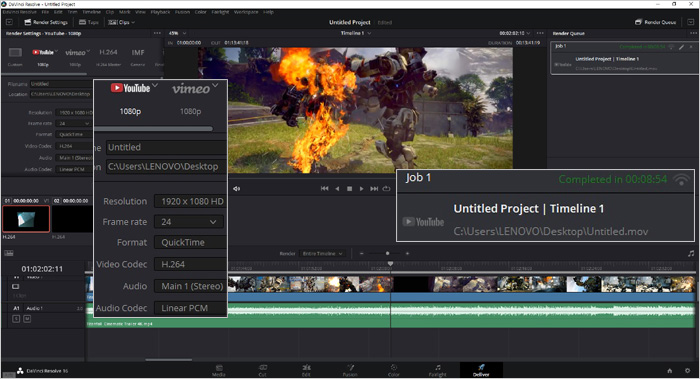Select the green audio clip on track A1
This screenshot has height=379, width=700.
pyautogui.click(x=390, y=315)
